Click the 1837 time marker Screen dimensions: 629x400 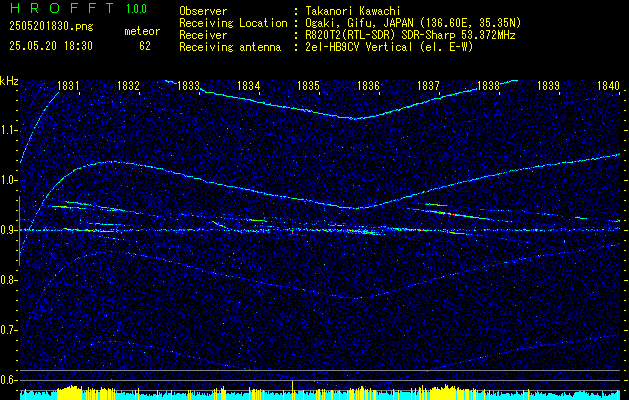click(428, 85)
